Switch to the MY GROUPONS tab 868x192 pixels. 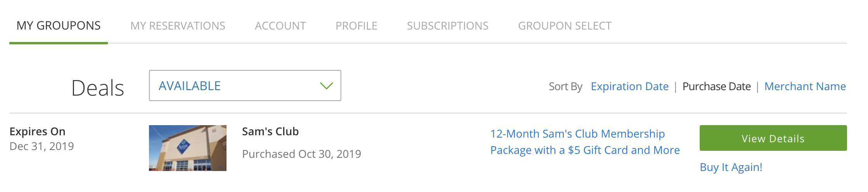pyautogui.click(x=59, y=26)
